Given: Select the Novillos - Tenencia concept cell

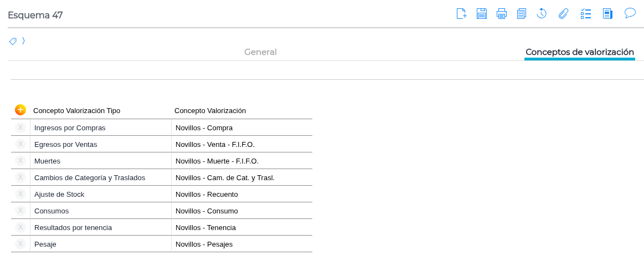Looking at the screenshot, I should click(241, 227).
